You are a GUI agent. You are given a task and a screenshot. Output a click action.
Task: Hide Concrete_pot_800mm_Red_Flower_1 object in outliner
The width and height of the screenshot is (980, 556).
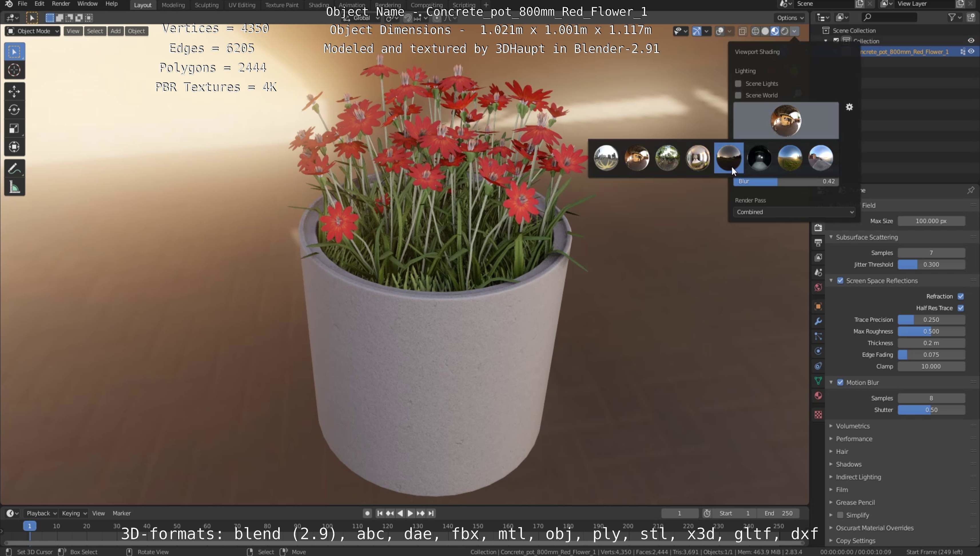(x=971, y=51)
